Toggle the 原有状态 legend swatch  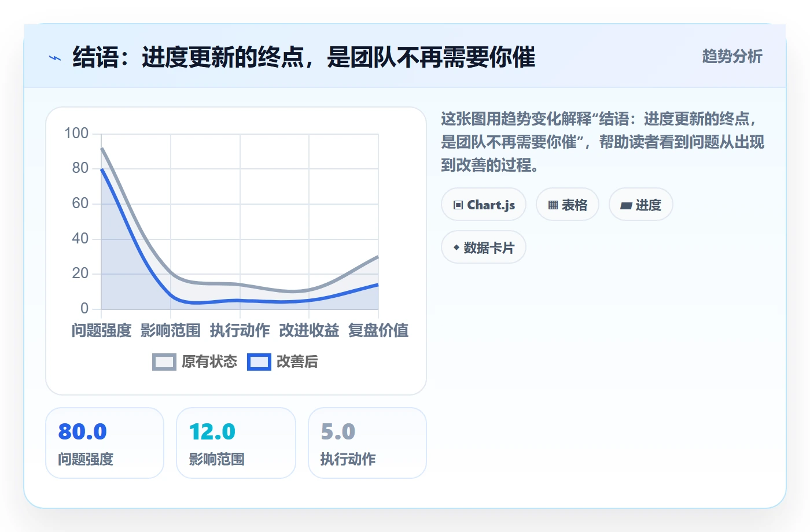164,362
